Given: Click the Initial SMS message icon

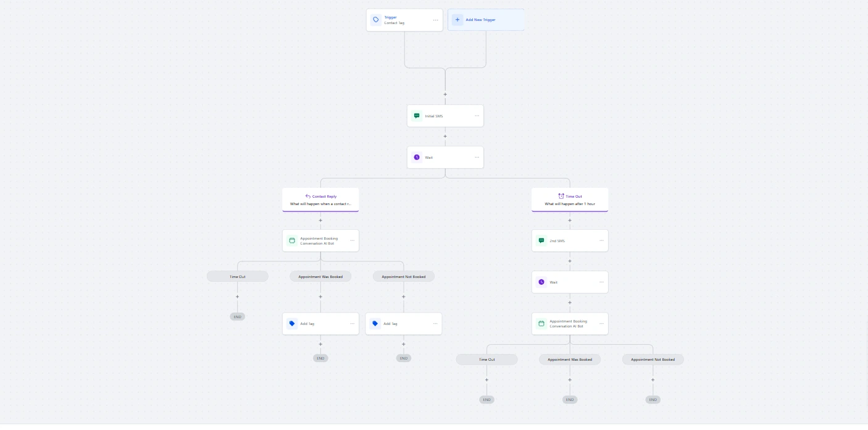Looking at the screenshot, I should (x=417, y=116).
